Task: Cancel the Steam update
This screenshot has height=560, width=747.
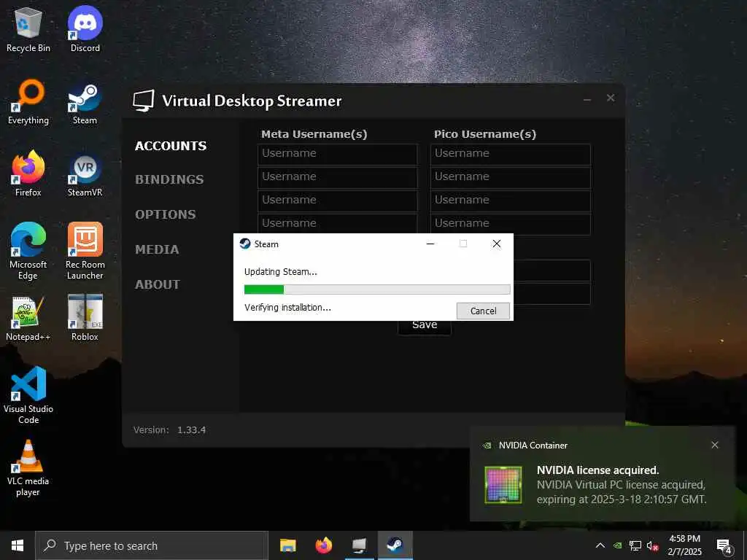Action: pyautogui.click(x=483, y=311)
